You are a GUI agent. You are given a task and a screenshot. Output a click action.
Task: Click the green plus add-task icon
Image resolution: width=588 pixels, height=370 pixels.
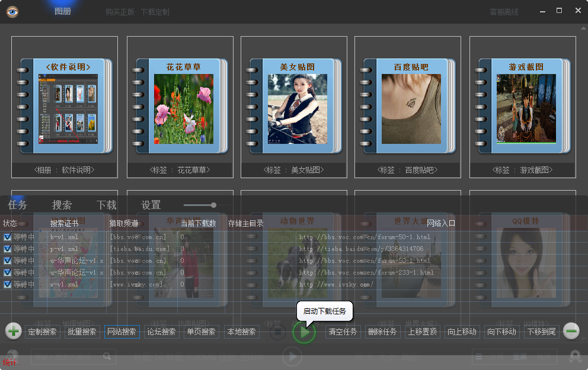point(14,331)
